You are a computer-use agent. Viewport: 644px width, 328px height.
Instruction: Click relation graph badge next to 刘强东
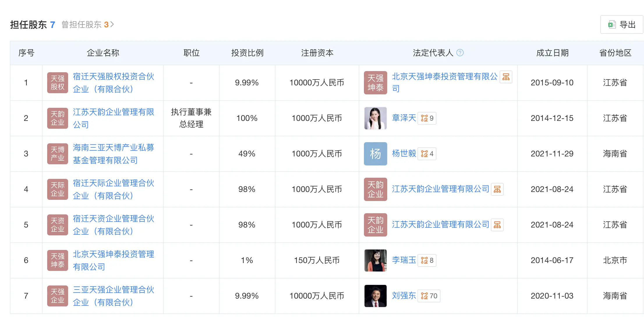[x=429, y=296]
